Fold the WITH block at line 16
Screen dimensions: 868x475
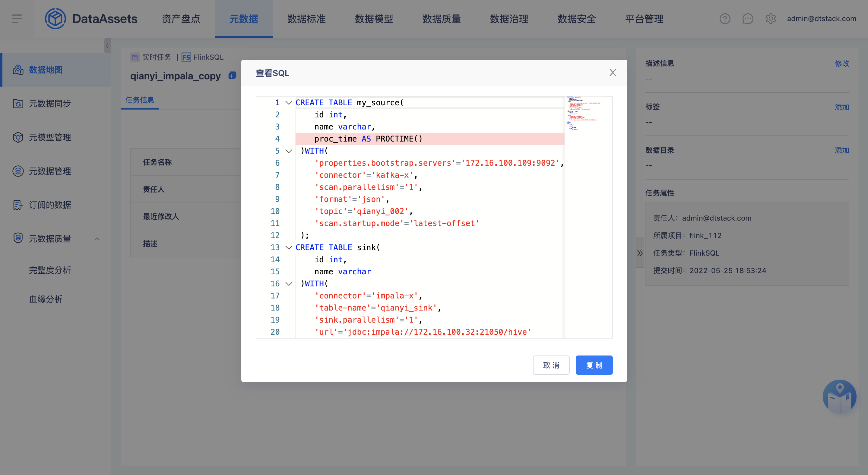point(289,284)
